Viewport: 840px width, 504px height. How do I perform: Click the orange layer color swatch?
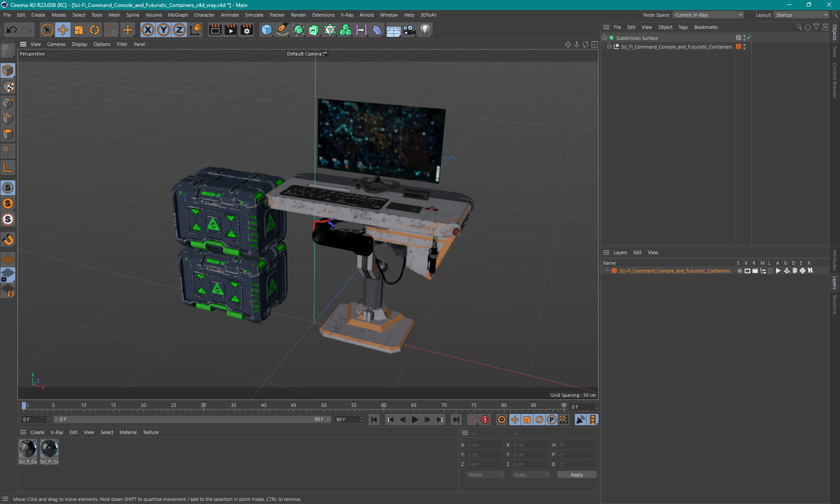point(614,271)
